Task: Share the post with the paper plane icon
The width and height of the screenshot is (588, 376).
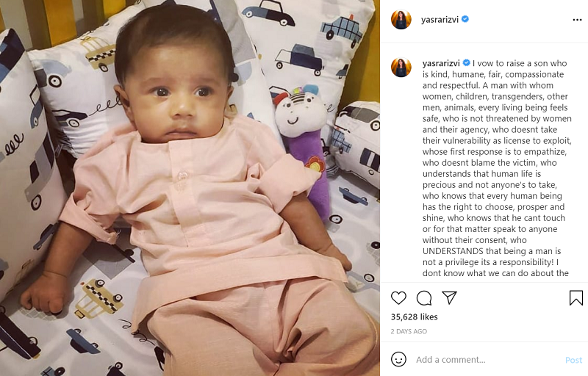Action: (x=449, y=297)
